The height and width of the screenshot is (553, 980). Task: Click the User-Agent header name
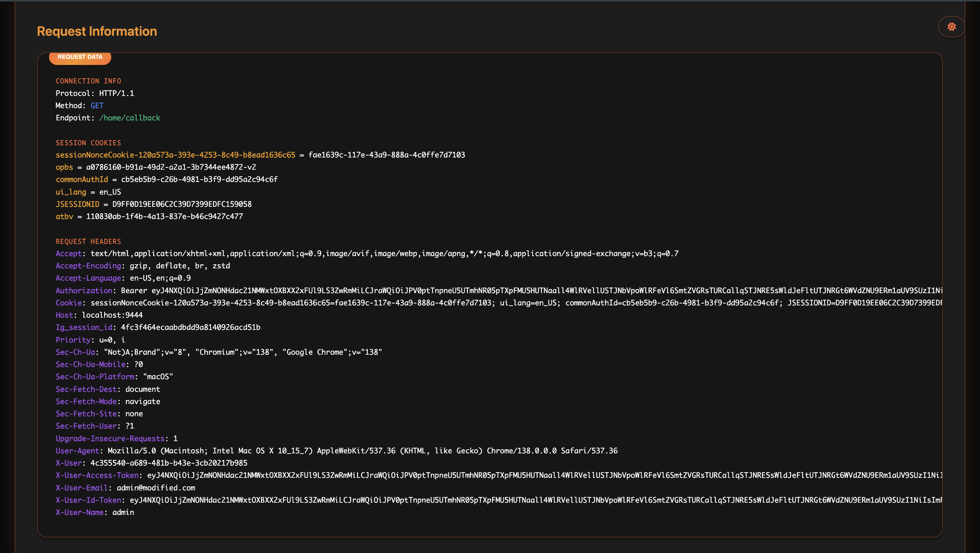pyautogui.click(x=77, y=451)
